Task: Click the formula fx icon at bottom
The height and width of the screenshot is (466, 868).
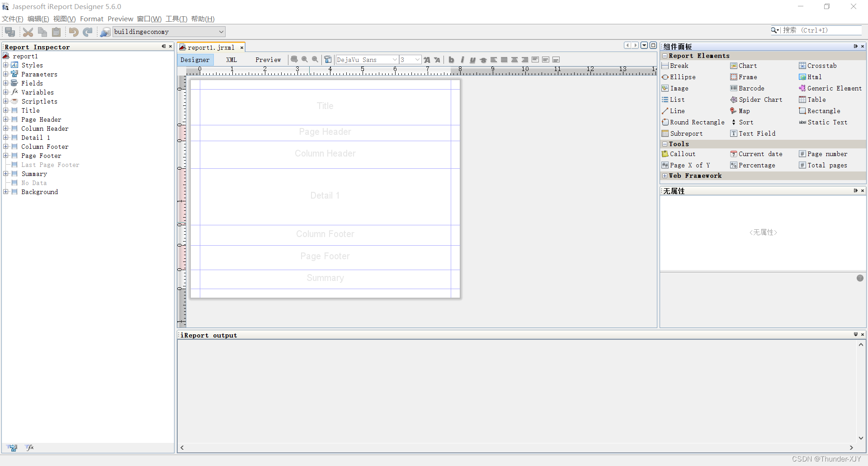Action: 30,447
